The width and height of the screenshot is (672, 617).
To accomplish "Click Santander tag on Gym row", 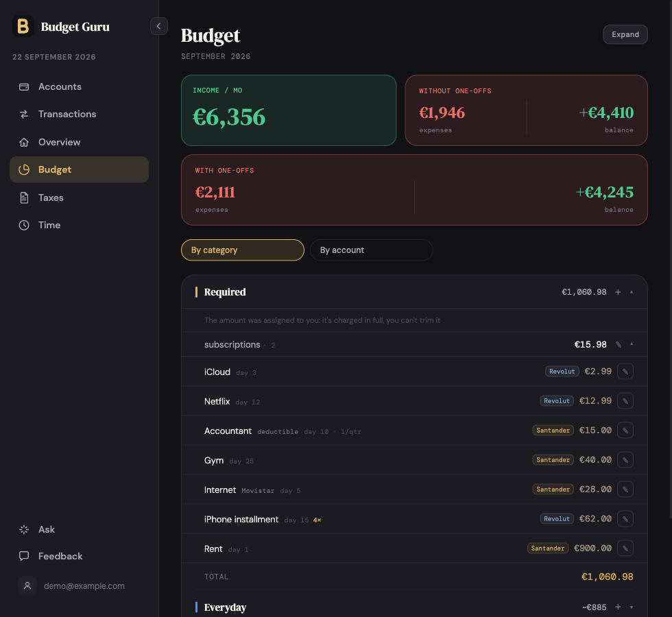I will [553, 460].
